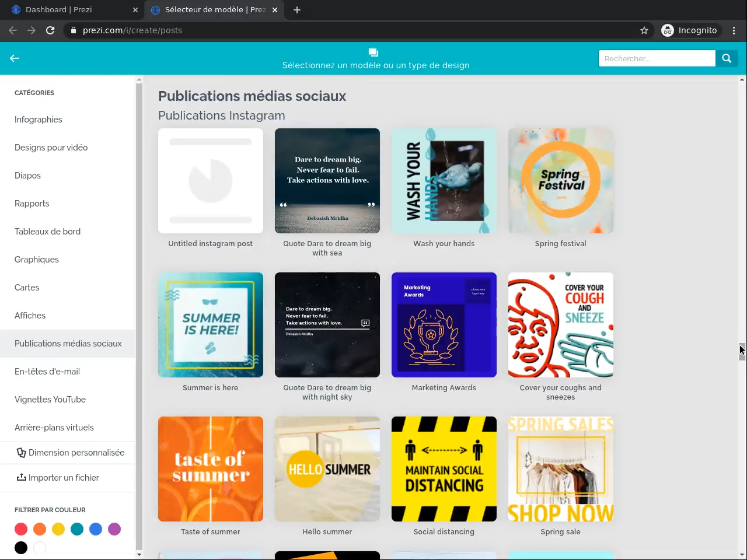Select the Hello summer template
This screenshot has width=747, height=560.
(x=327, y=469)
